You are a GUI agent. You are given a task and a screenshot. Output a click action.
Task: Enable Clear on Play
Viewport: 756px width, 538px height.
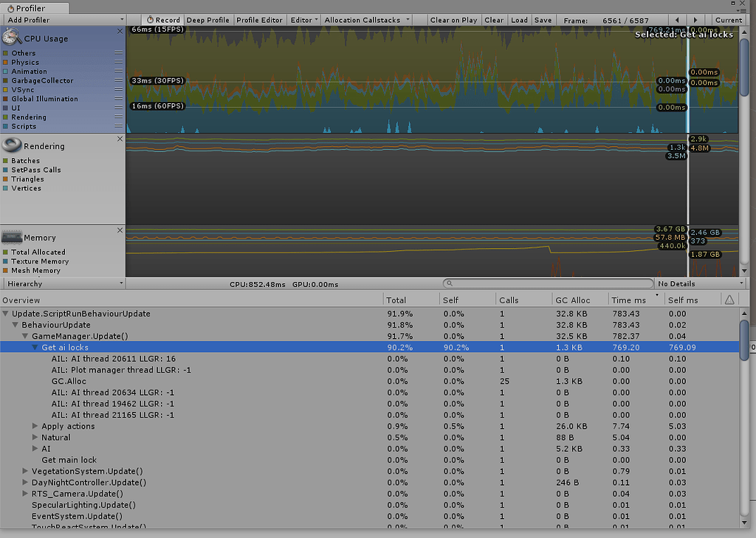pyautogui.click(x=453, y=20)
